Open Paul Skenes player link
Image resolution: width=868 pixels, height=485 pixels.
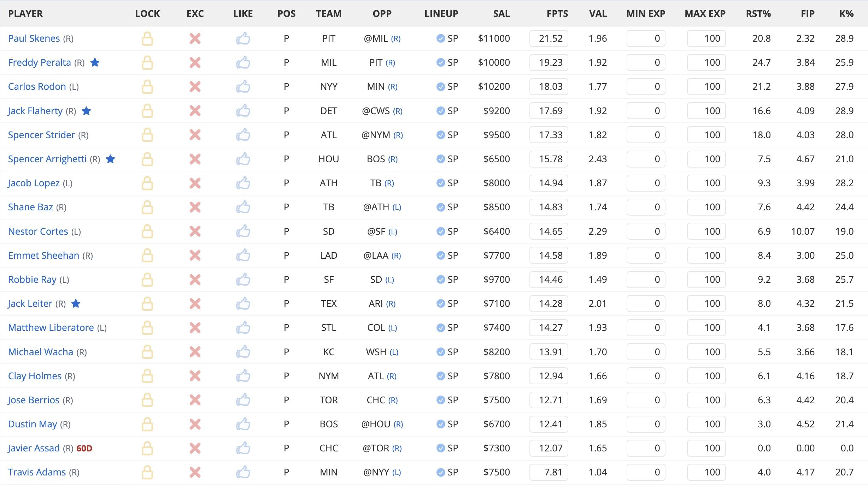pyautogui.click(x=34, y=39)
